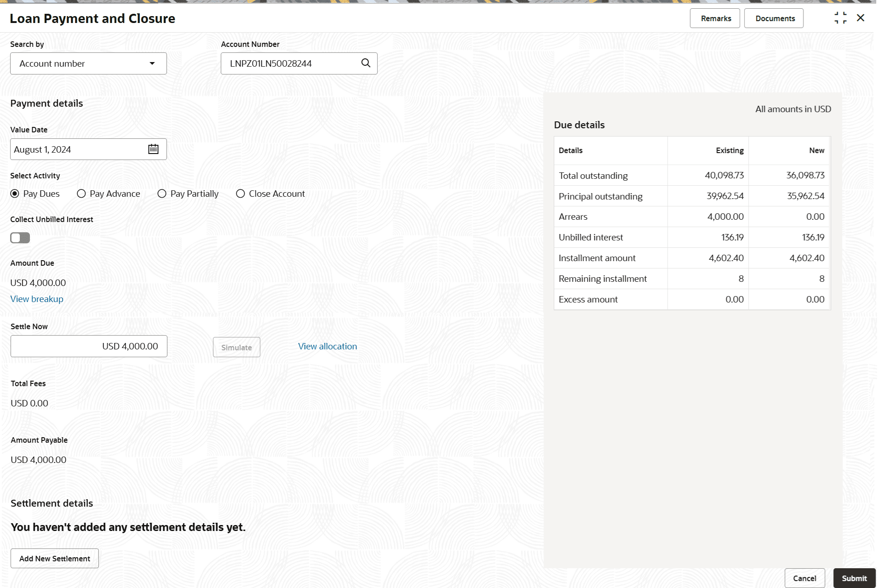878x588 pixels.
Task: Click the account number search magnifier icon
Action: pos(366,63)
